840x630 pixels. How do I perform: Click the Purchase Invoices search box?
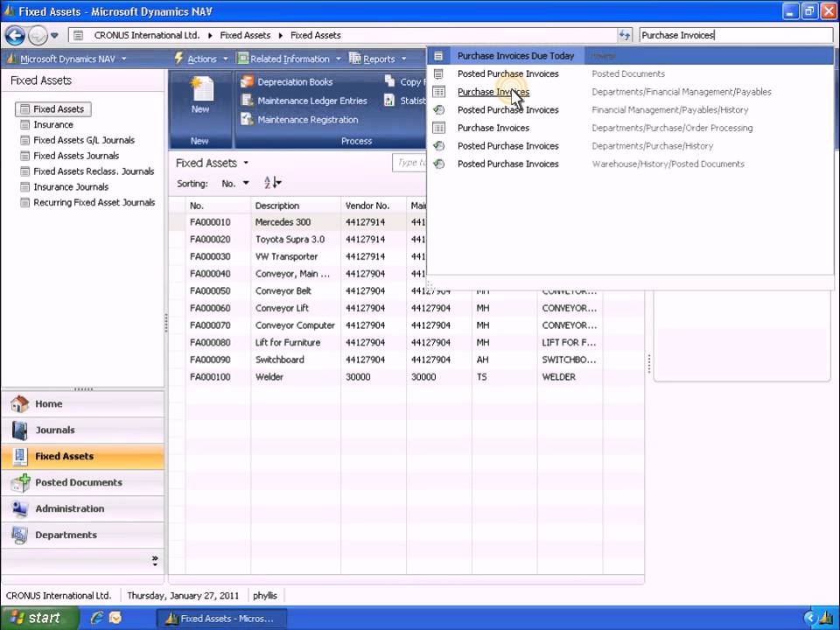[736, 35]
